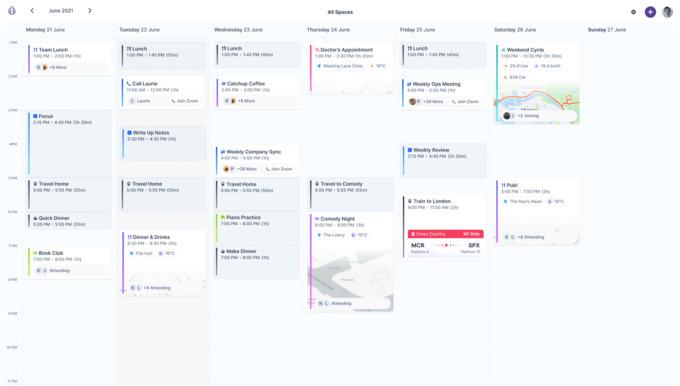
Task: Select Saturday 26 June header
Action: [x=515, y=30]
